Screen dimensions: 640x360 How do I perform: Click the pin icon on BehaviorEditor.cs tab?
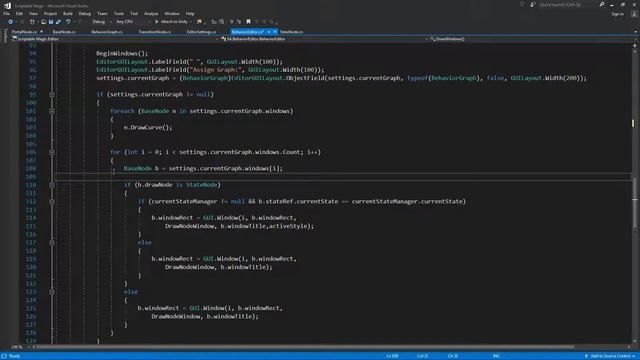269,32
